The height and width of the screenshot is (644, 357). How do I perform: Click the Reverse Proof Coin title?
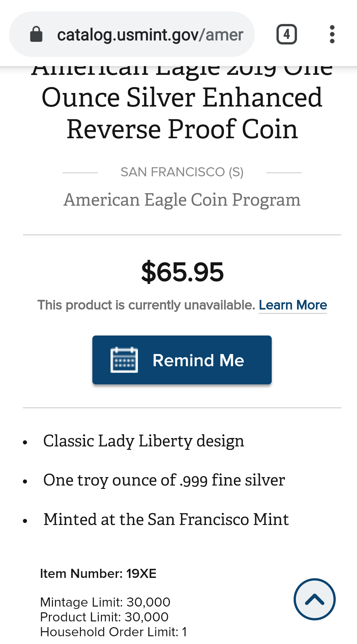[182, 129]
